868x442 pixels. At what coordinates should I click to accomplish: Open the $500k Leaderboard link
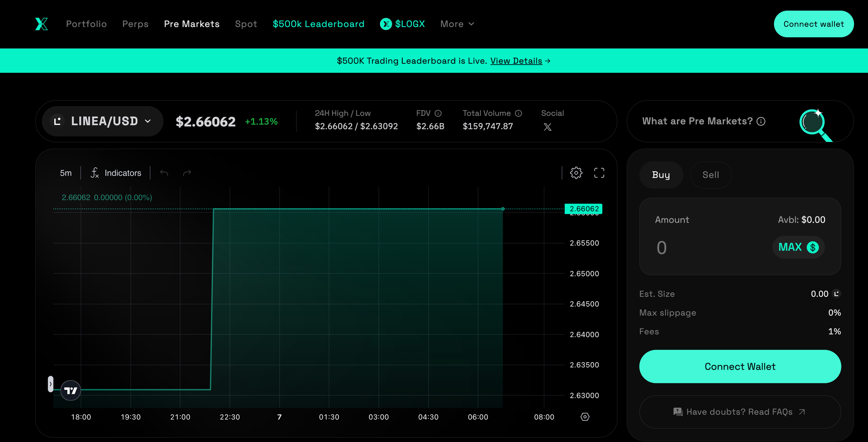[x=319, y=24]
